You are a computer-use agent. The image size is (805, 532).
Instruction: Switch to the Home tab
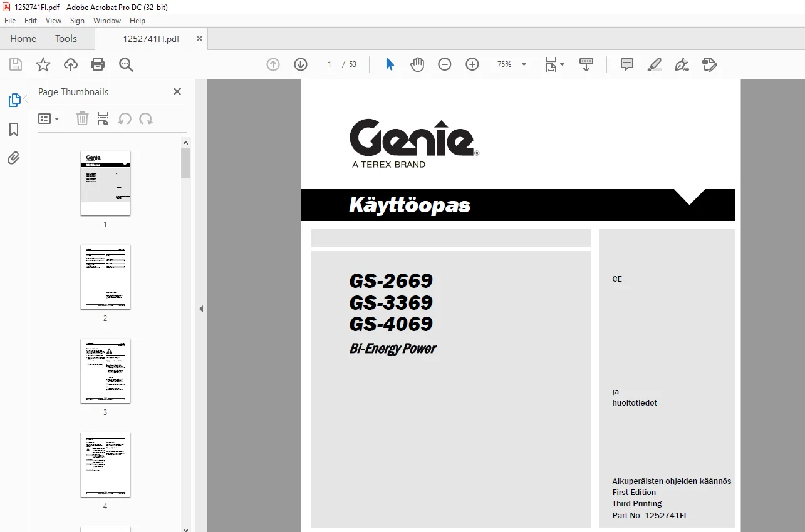[x=23, y=39]
